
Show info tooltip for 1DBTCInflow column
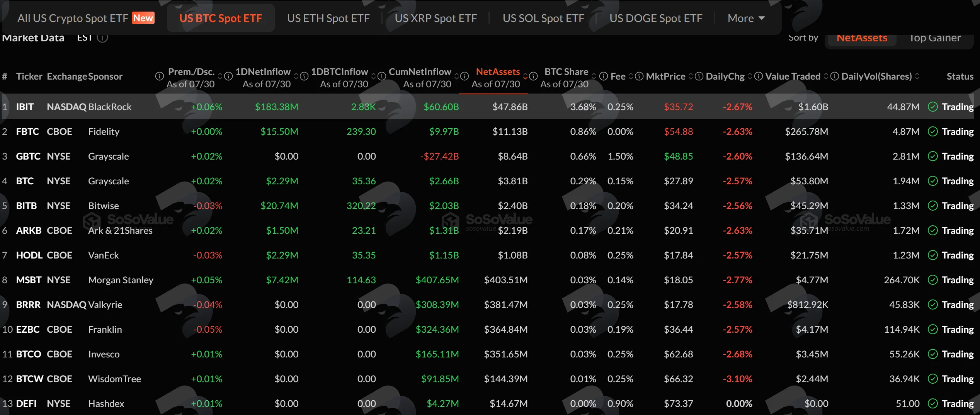[x=304, y=76]
